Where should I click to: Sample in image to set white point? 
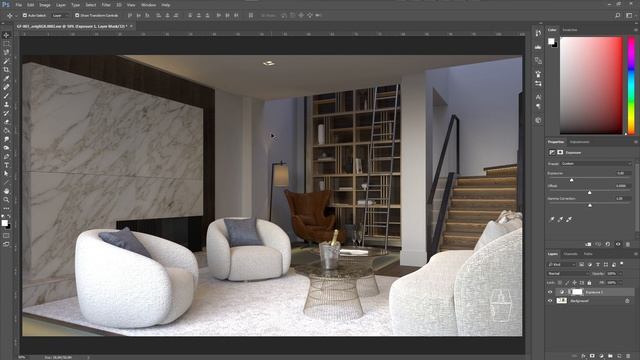pyautogui.click(x=569, y=220)
